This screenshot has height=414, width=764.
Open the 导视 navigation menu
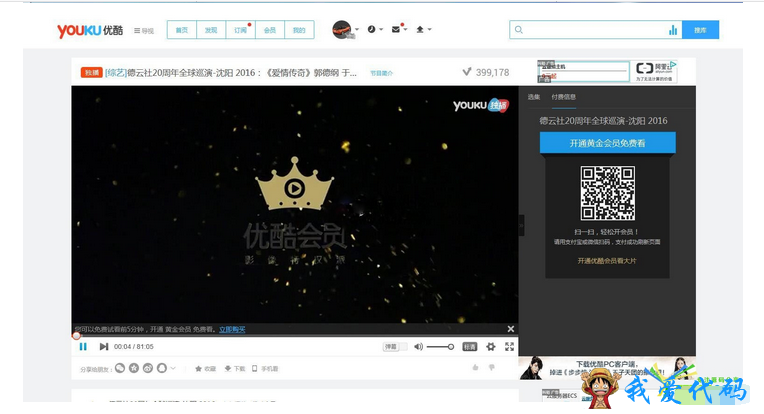[144, 31]
